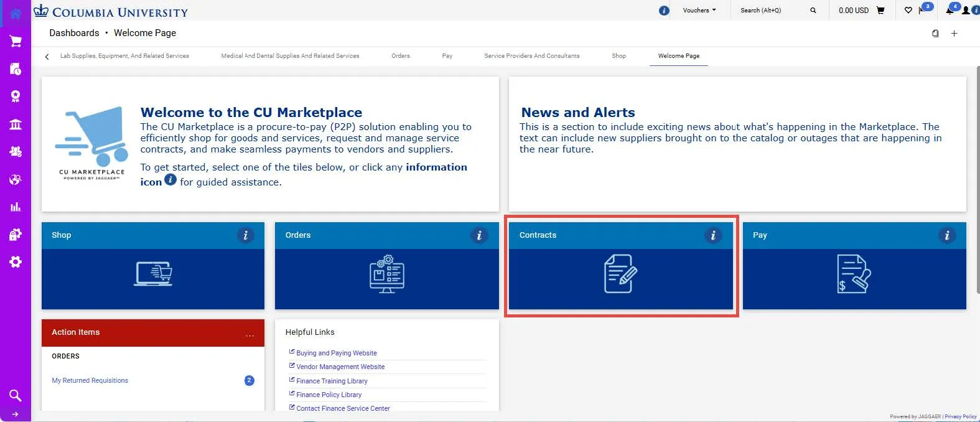Open Contact Finance Service Center link
Viewport: 980px width, 422px height.
tap(343, 408)
